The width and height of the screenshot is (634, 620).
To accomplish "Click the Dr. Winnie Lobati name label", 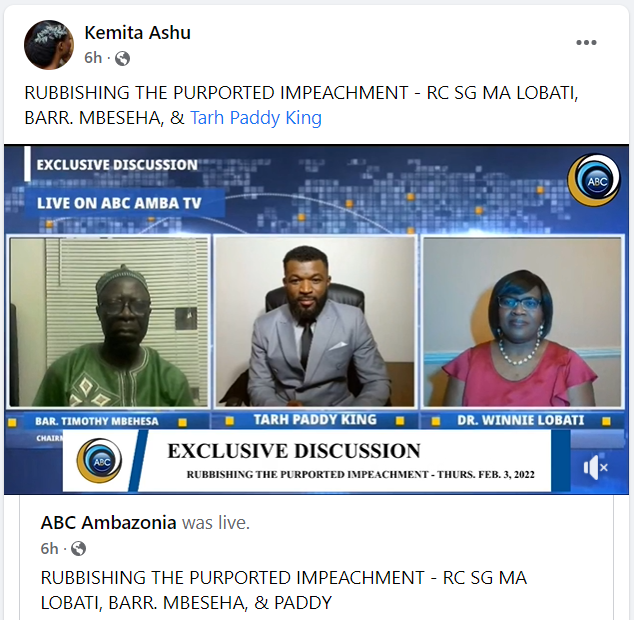I will click(x=521, y=420).
